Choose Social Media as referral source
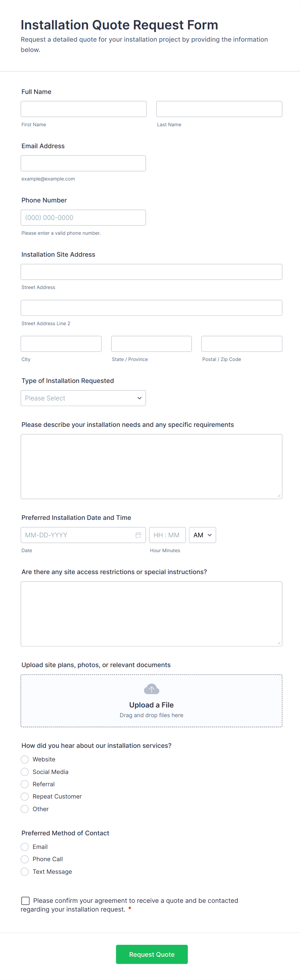This screenshot has height=980, width=300. pos(25,772)
